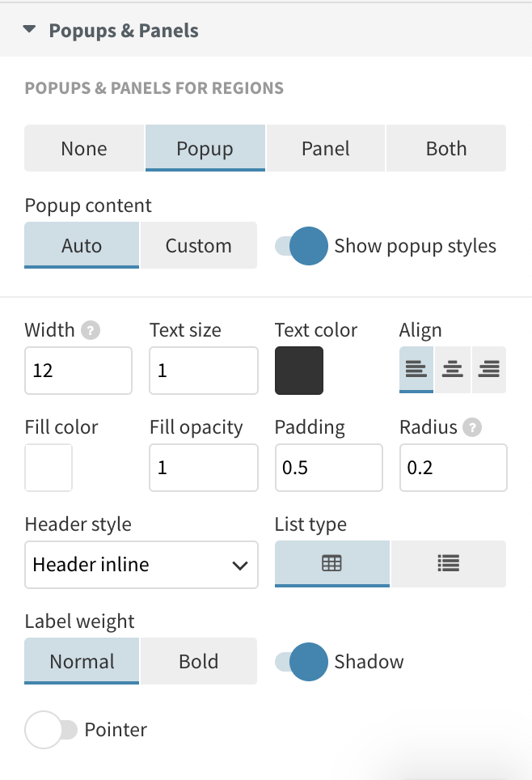Screen dimensions: 532x780
Task: Click the Padding input field
Action: point(328,468)
